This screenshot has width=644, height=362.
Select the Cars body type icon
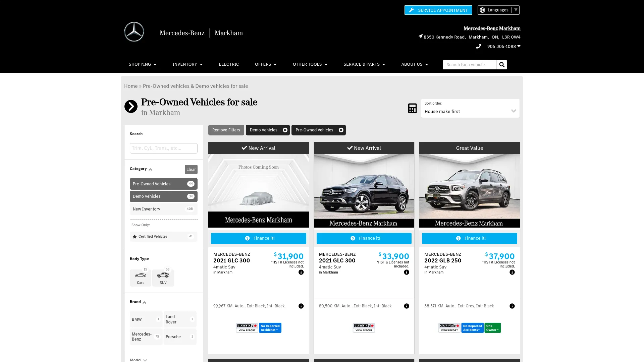(141, 278)
